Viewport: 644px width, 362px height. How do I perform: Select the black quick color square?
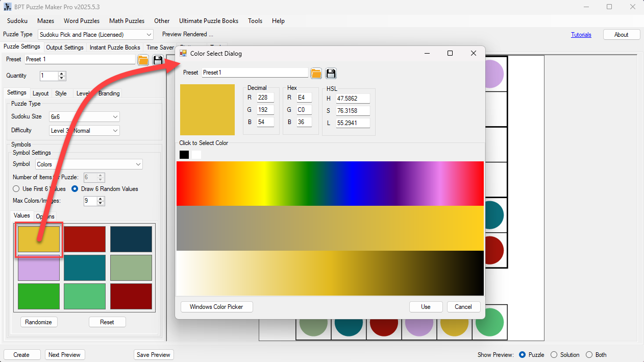(x=184, y=155)
